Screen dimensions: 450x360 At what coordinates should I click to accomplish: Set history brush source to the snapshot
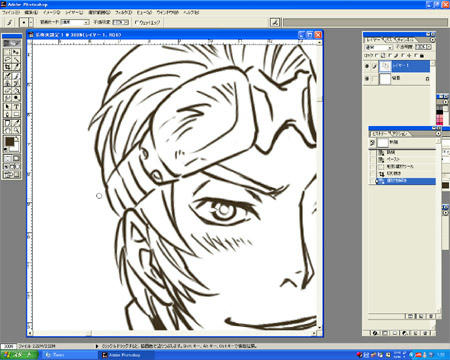click(372, 143)
